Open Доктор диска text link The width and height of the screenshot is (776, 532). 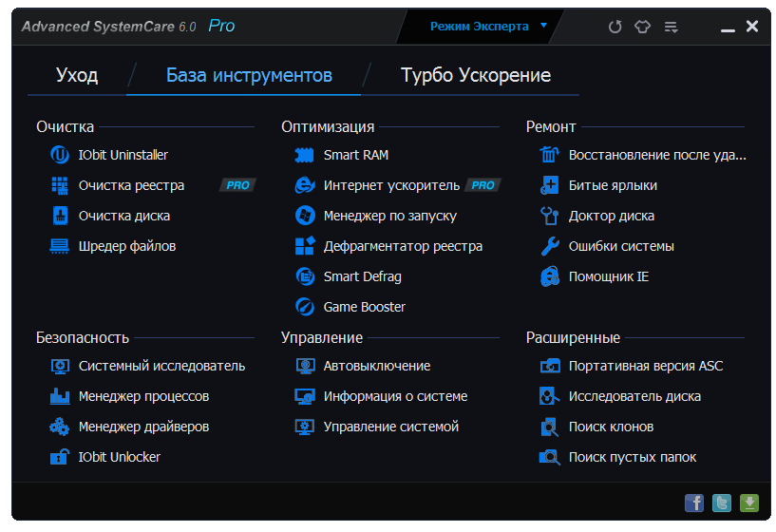pyautogui.click(x=611, y=216)
